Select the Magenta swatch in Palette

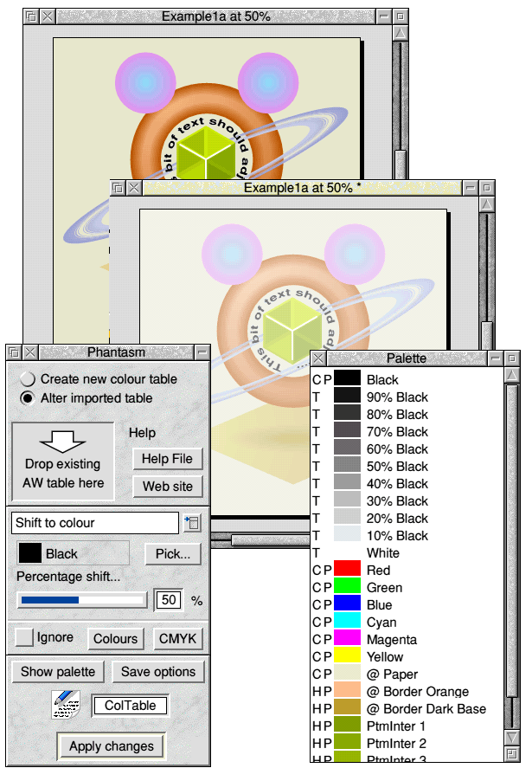[348, 638]
